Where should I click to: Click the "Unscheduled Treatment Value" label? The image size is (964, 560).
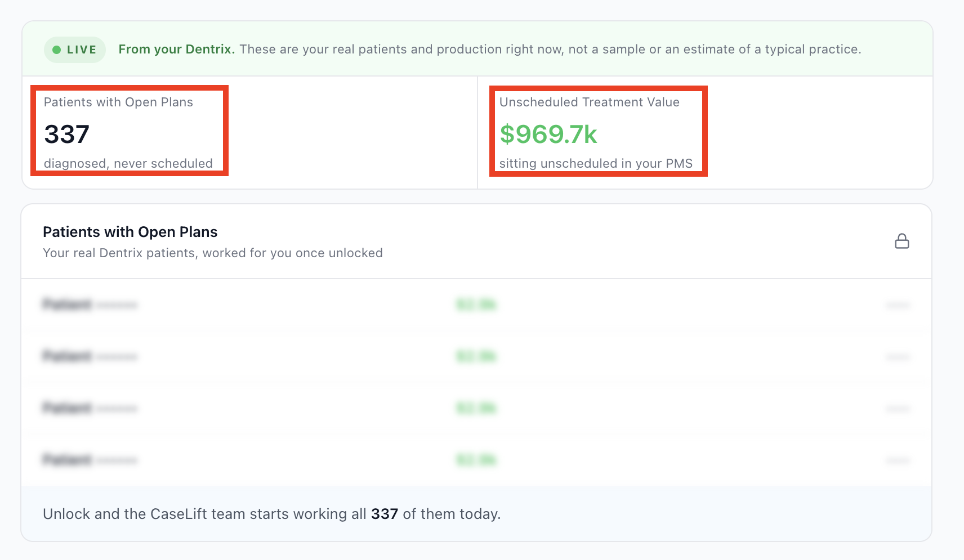coord(590,102)
